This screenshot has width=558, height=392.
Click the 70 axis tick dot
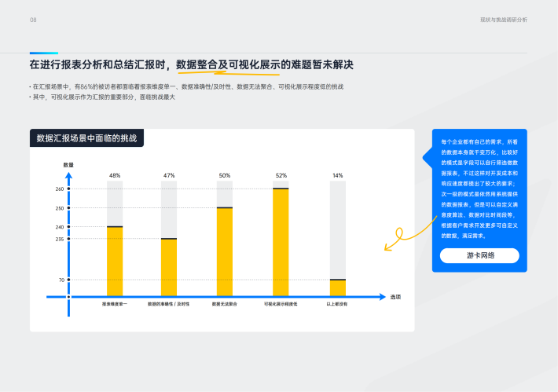68,280
